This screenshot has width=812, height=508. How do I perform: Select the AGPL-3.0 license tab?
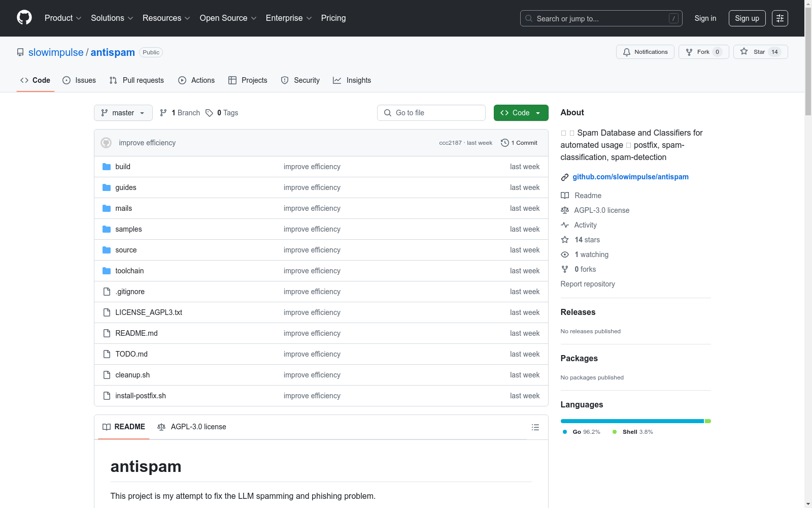pos(192,427)
